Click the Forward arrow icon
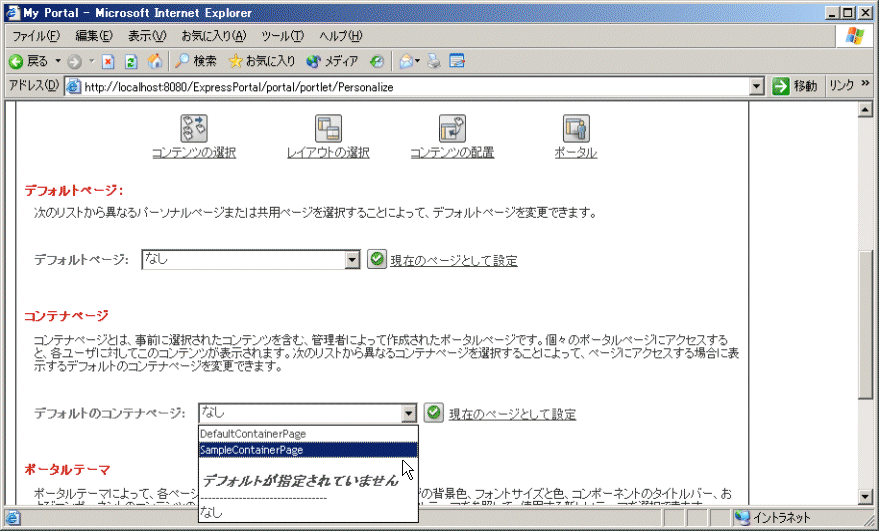Viewport: 879px width, 531px height. click(75, 62)
